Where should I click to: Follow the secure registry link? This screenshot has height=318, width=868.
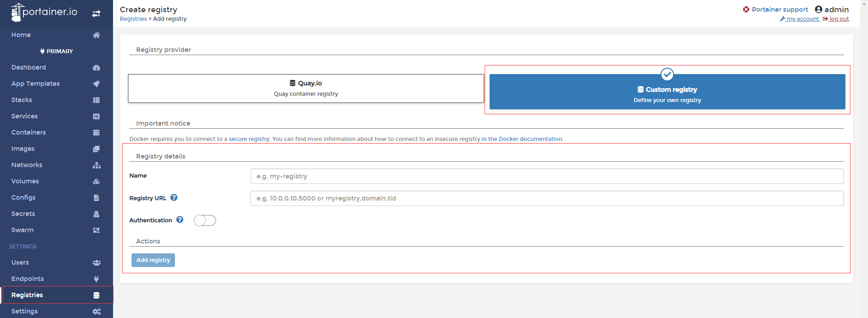[x=249, y=139]
